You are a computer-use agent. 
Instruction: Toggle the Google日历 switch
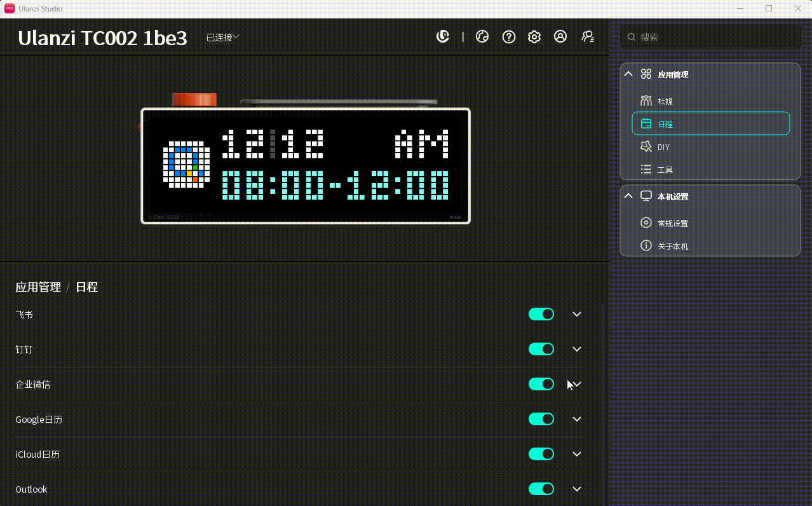pyautogui.click(x=541, y=419)
